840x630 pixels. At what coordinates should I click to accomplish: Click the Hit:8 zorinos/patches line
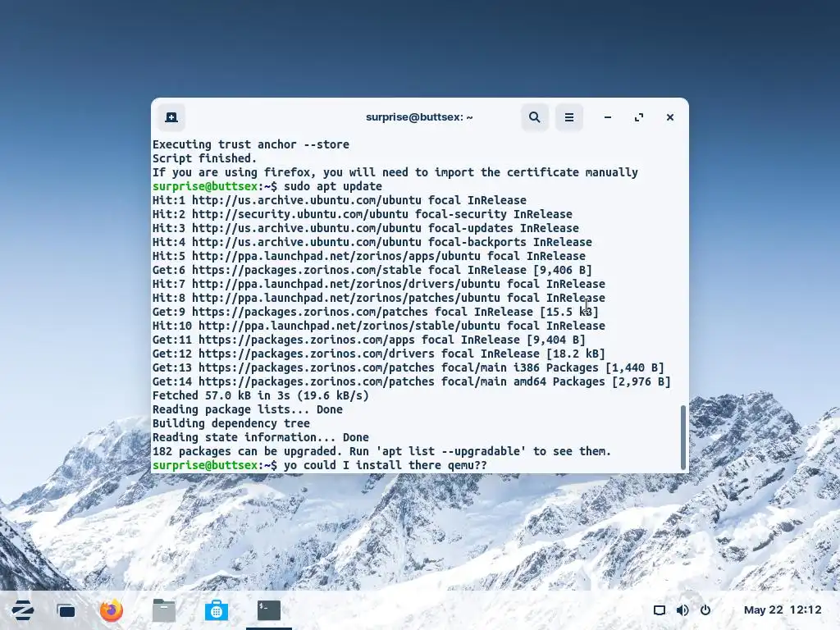pyautogui.click(x=379, y=298)
